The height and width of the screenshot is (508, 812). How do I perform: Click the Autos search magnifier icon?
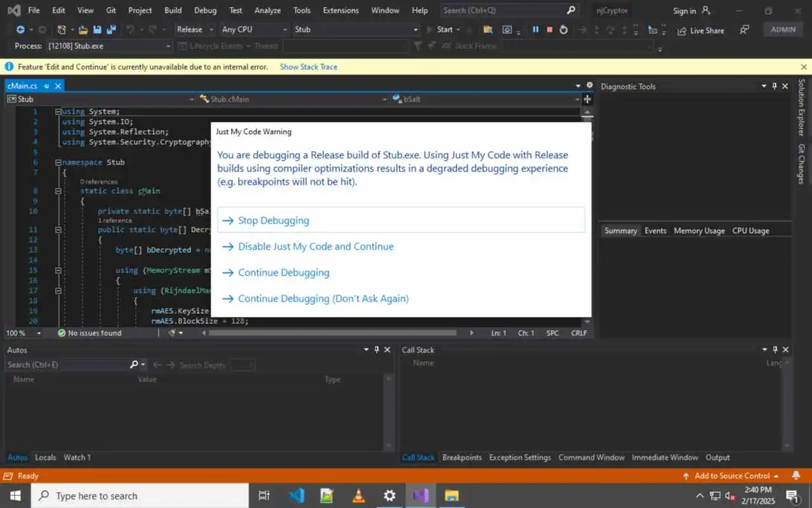point(134,364)
